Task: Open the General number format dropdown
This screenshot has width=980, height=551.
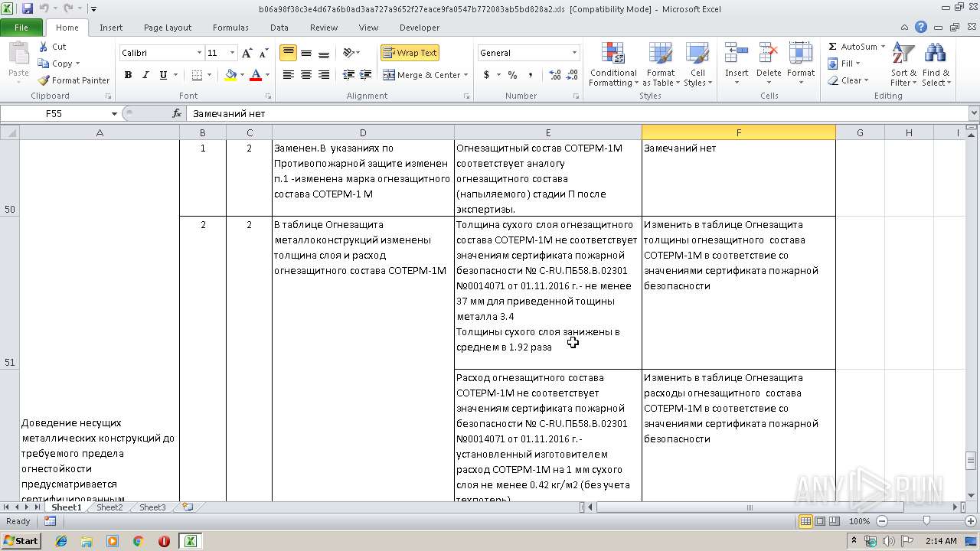Action: click(x=574, y=53)
